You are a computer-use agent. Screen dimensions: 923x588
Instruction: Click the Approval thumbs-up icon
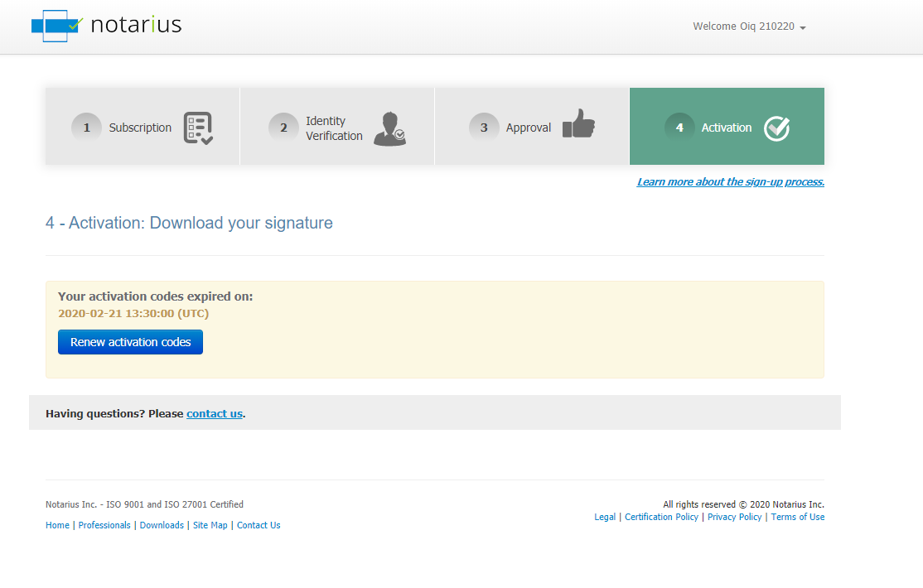pos(578,125)
